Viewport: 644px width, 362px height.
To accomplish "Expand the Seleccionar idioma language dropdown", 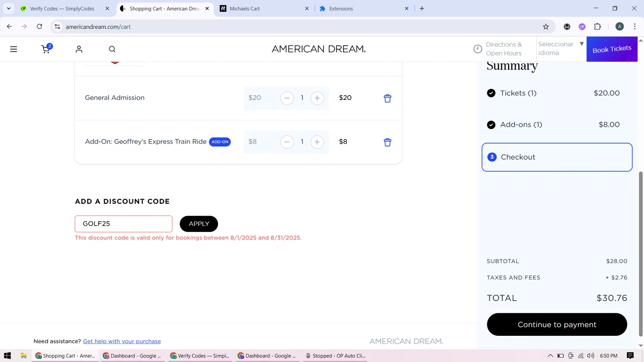I will click(x=561, y=48).
